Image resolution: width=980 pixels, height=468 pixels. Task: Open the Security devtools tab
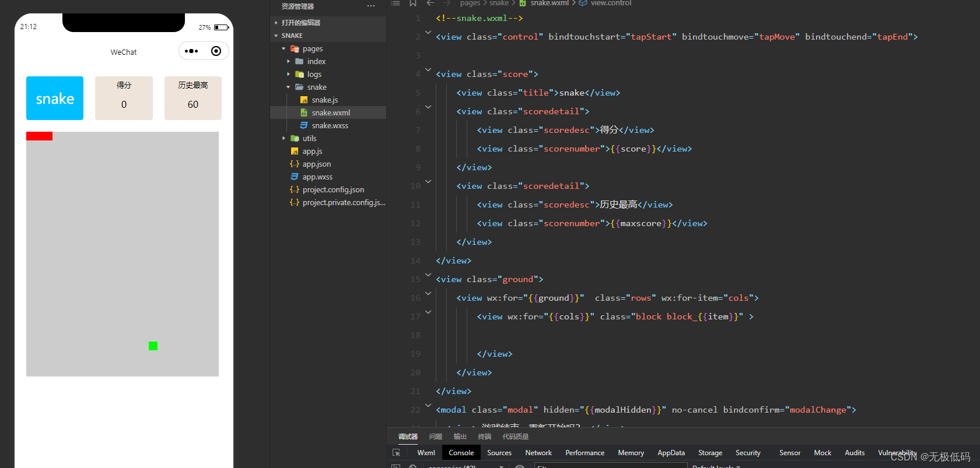[x=748, y=453]
